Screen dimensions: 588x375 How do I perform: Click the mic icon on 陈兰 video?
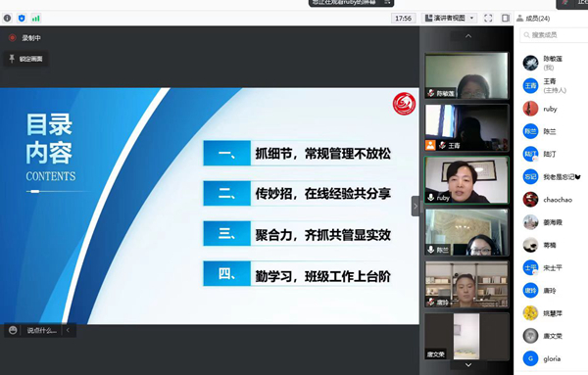pyautogui.click(x=431, y=250)
